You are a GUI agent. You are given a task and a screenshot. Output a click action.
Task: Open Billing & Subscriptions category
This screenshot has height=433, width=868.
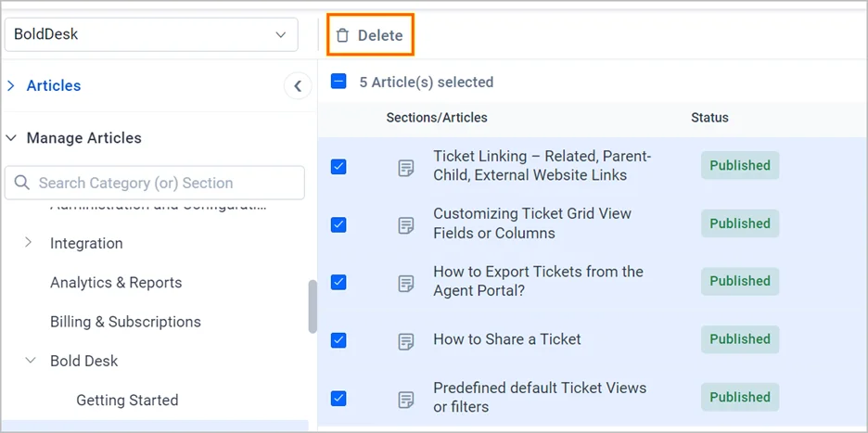125,322
